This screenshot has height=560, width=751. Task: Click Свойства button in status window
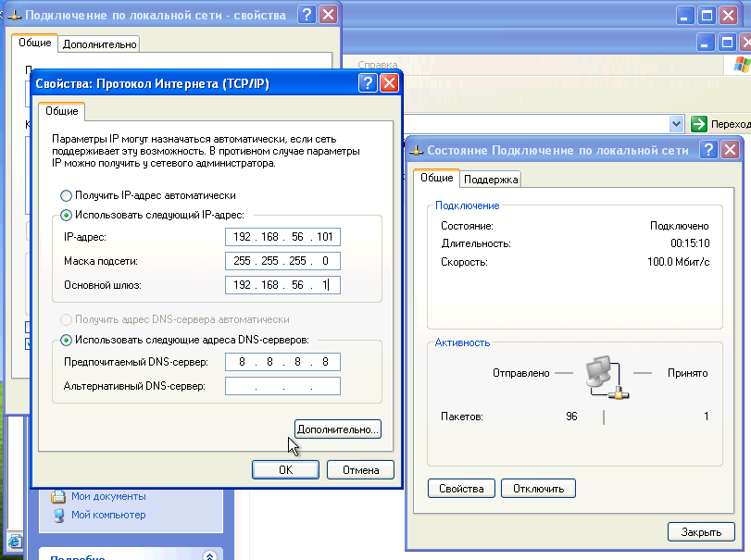[x=461, y=489]
